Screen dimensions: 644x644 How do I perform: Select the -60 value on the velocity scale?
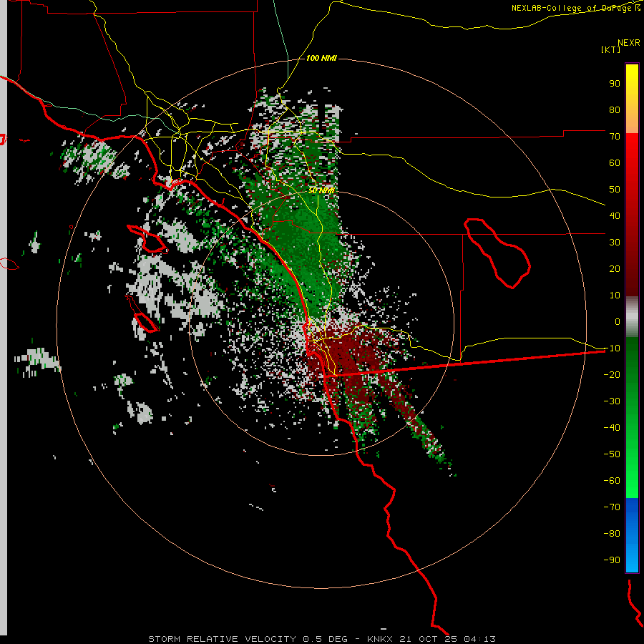[612, 481]
